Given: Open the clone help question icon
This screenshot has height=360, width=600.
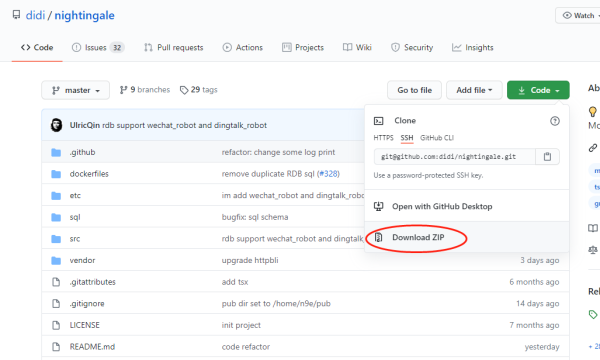Looking at the screenshot, I should [554, 121].
